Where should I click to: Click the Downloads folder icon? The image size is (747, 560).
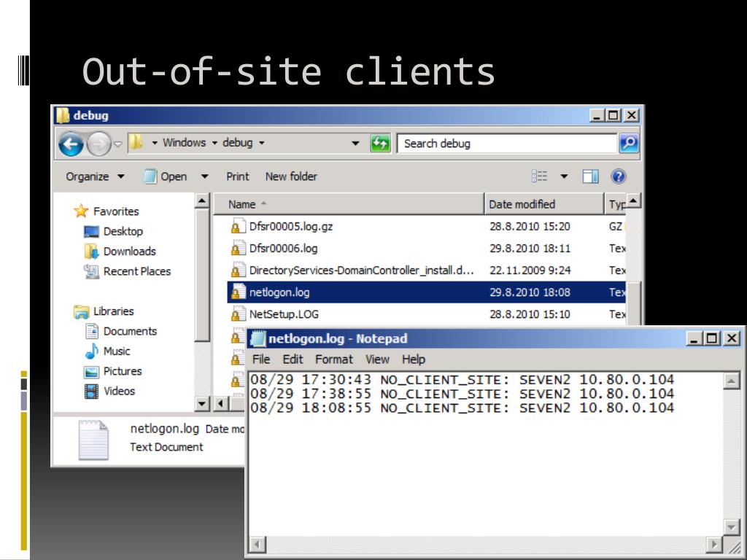coord(91,251)
